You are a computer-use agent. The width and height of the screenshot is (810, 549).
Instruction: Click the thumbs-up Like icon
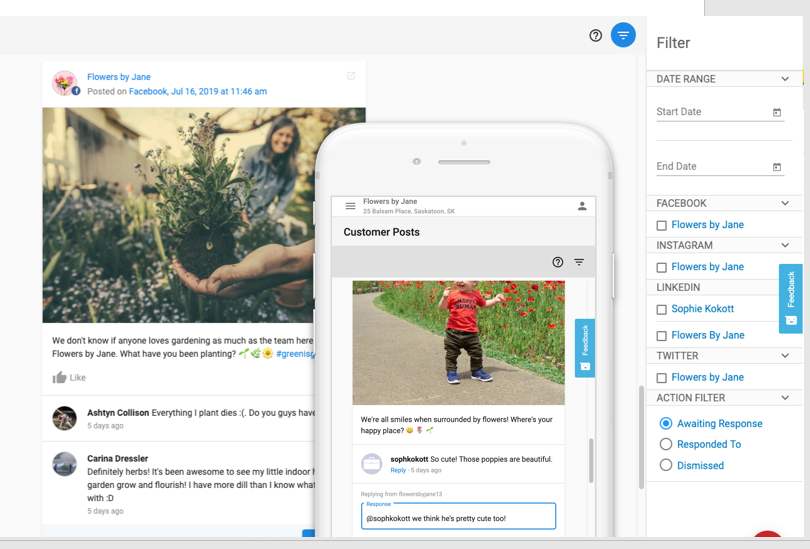click(x=59, y=378)
